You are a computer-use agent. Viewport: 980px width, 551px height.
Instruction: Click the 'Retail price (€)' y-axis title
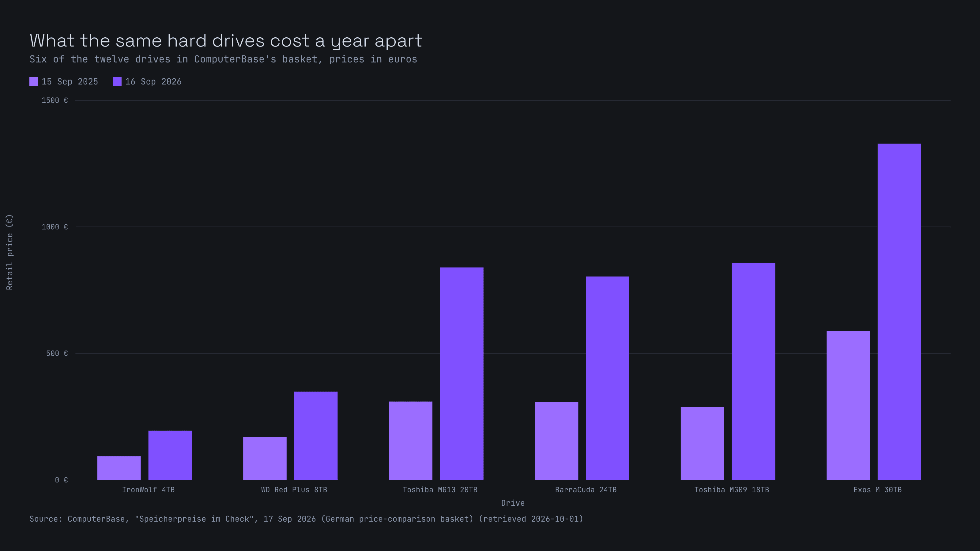click(x=9, y=252)
